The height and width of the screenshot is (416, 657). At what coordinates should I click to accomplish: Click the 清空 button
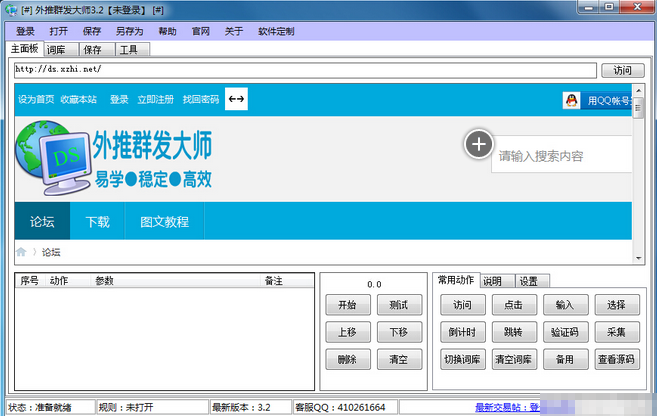(x=398, y=359)
